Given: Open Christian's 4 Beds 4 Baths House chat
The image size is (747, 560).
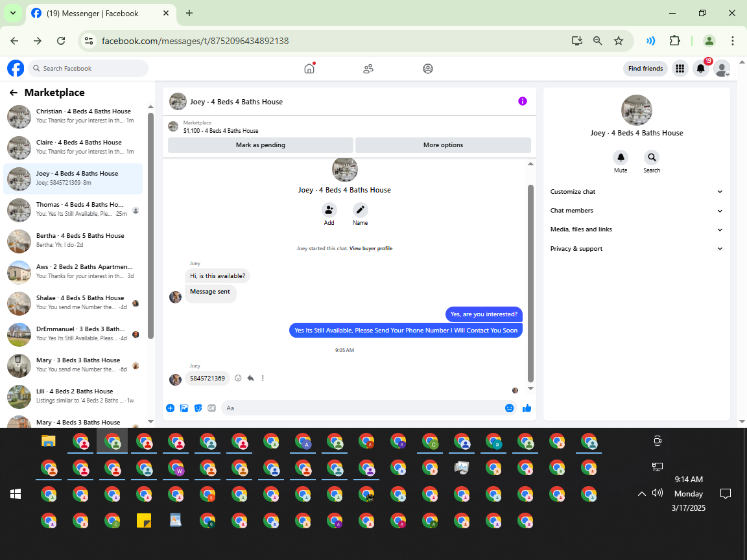Looking at the screenshot, I should click(73, 117).
